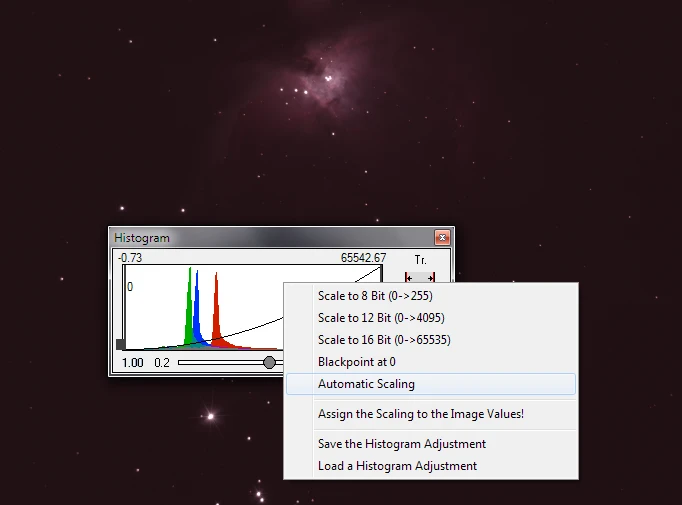Close the Histogram window
The height and width of the screenshot is (505, 682).
[441, 238]
